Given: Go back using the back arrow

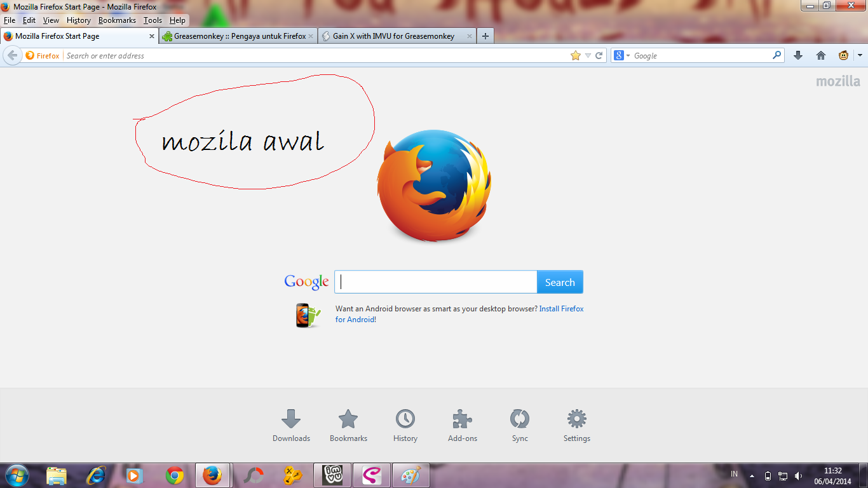Looking at the screenshot, I should pos(12,56).
